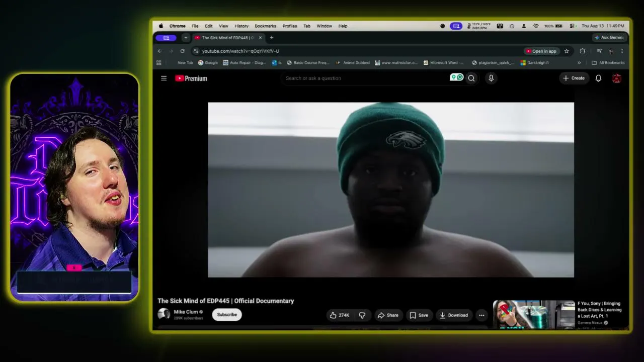The image size is (644, 362).
Task: Open the Edit menu
Action: pos(208,26)
